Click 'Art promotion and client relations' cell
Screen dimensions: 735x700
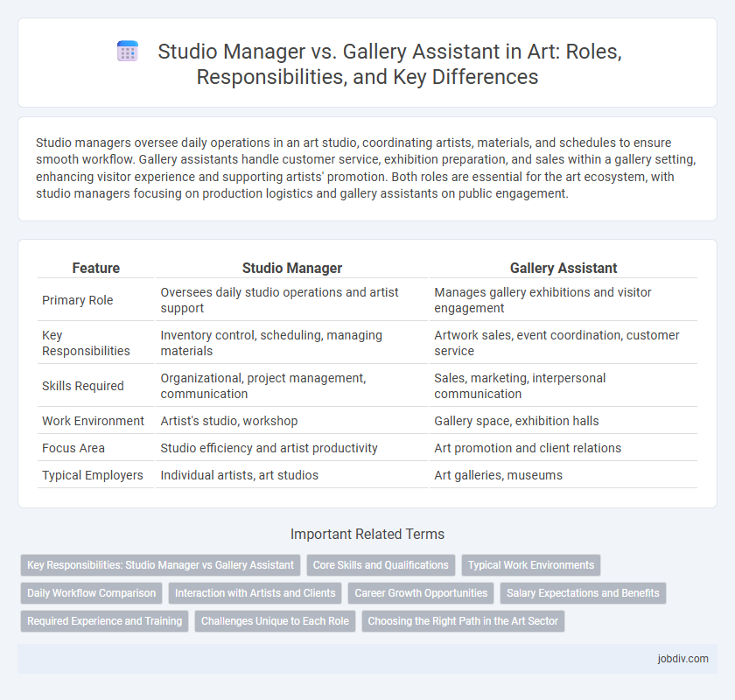[563, 448]
